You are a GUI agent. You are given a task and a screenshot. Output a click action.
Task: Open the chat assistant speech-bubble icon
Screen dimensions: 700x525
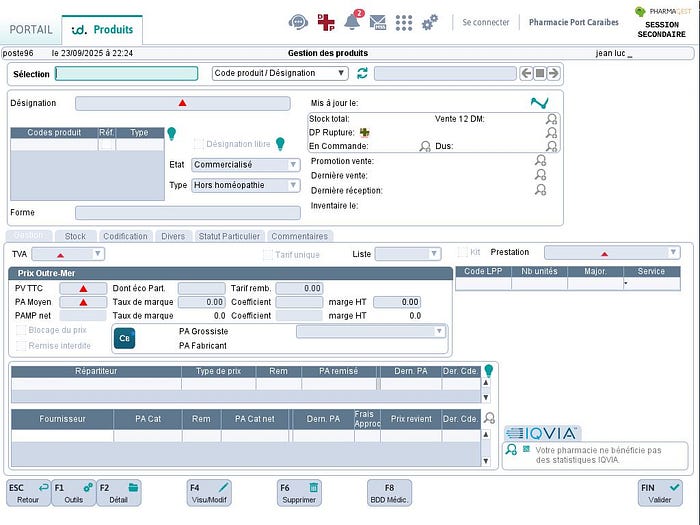pos(298,22)
